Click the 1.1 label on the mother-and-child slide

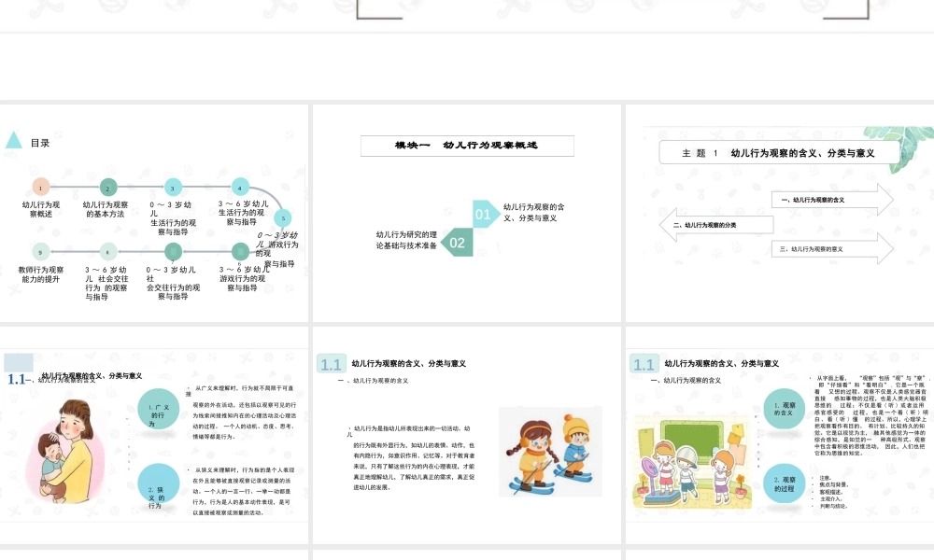16,379
